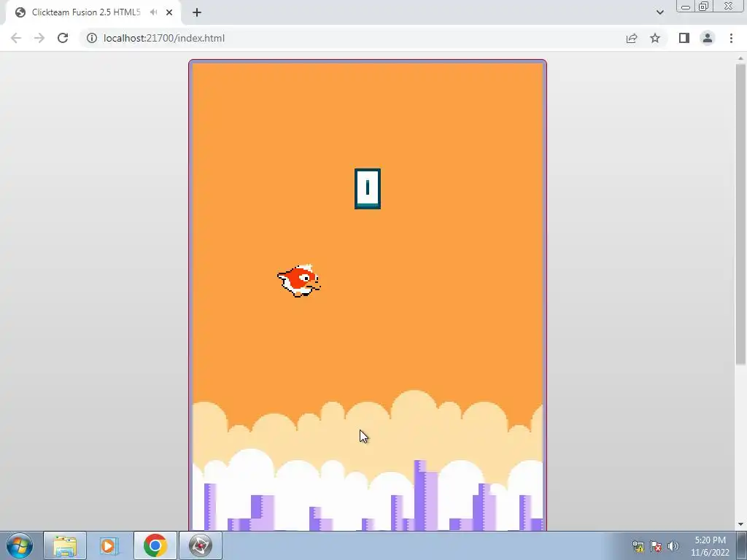Mute the tab using the speaker icon
The height and width of the screenshot is (560, 747).
tap(153, 12)
